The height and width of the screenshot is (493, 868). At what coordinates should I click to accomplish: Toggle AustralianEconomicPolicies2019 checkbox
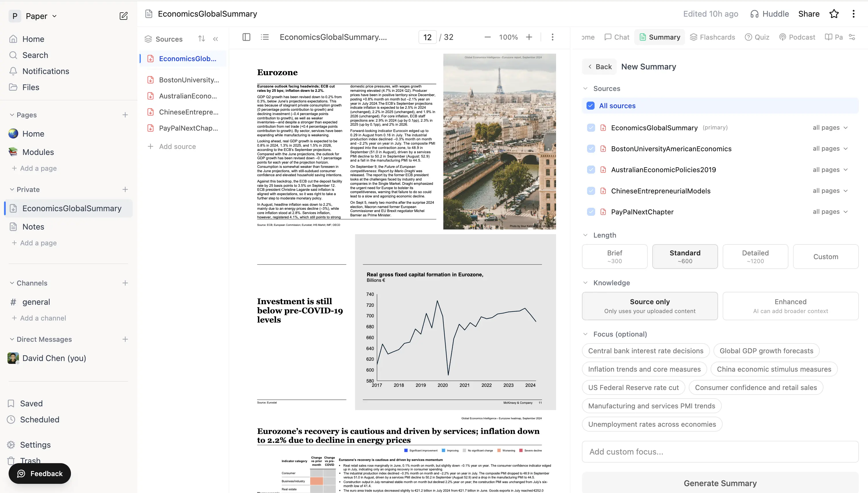pyautogui.click(x=591, y=170)
